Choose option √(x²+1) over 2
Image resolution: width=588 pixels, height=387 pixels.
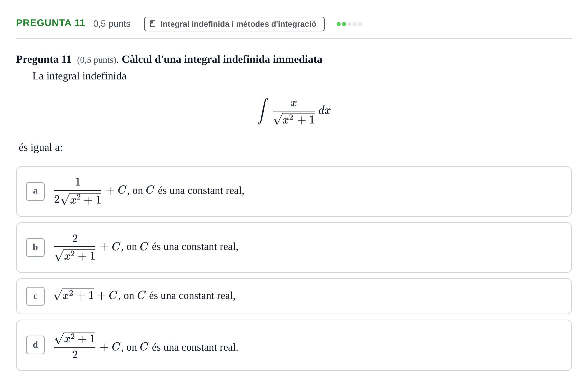pyautogui.click(x=294, y=345)
